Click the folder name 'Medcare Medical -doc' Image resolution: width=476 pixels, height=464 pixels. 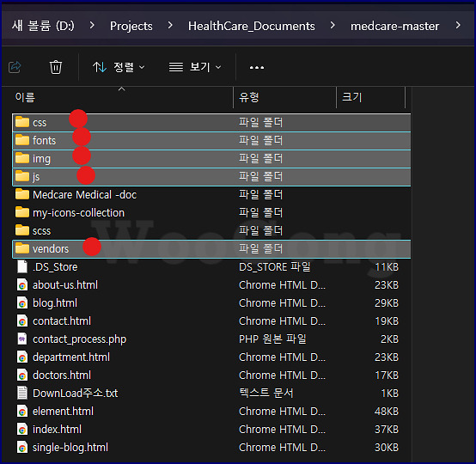(x=85, y=194)
